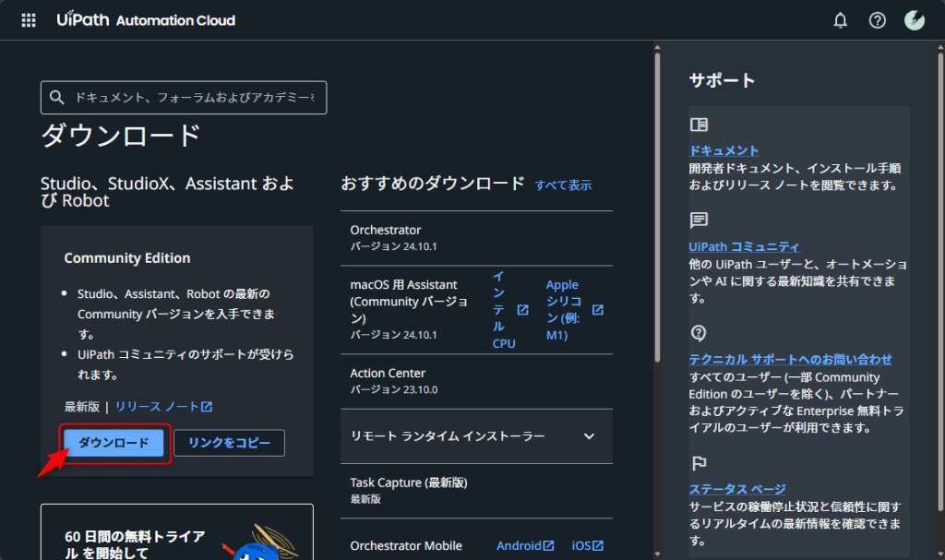Viewport: 945px width, 560px height.
Task: Select the Orchestrator Mobile label
Action: pyautogui.click(x=406, y=545)
